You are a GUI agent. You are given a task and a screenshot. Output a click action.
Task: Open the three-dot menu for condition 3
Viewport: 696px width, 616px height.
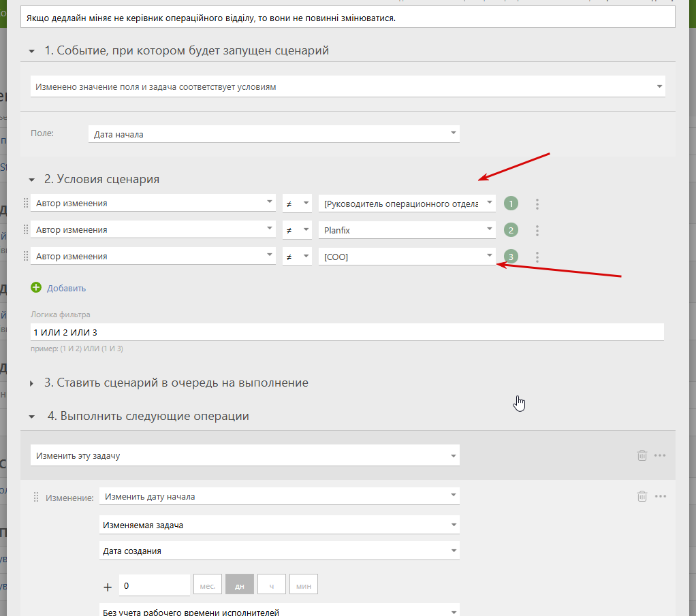pyautogui.click(x=537, y=257)
